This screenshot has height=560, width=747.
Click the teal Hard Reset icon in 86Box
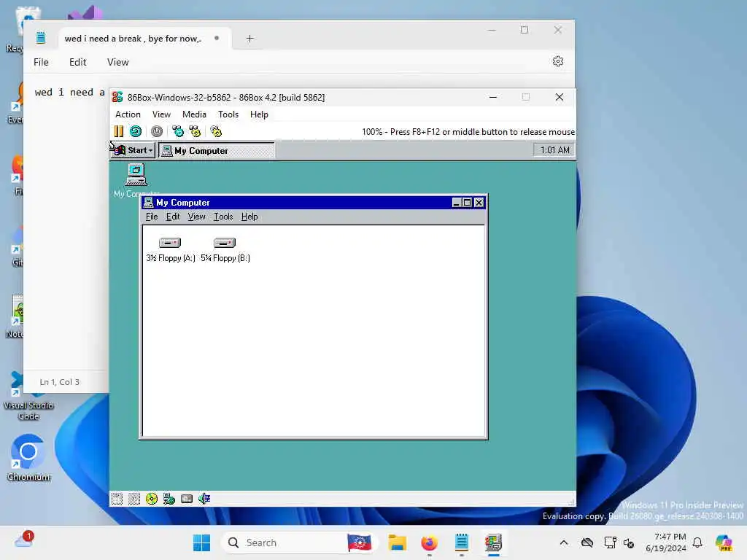tap(136, 131)
